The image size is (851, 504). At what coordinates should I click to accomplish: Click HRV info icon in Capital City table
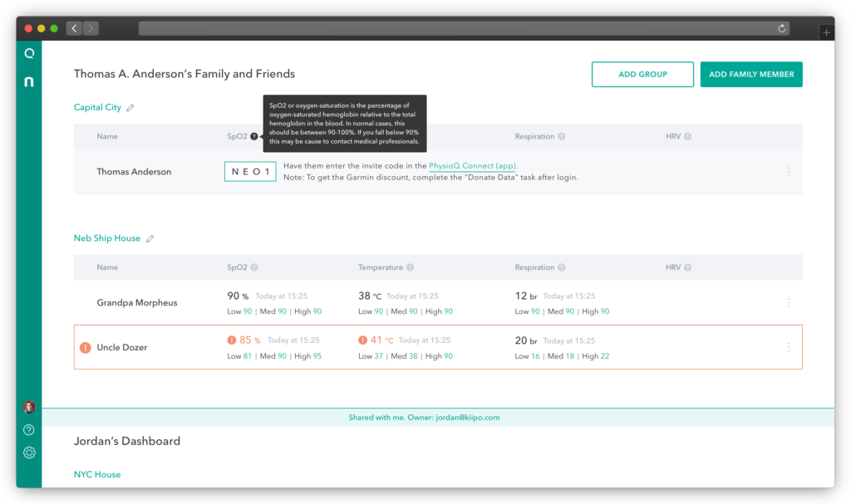(x=687, y=137)
